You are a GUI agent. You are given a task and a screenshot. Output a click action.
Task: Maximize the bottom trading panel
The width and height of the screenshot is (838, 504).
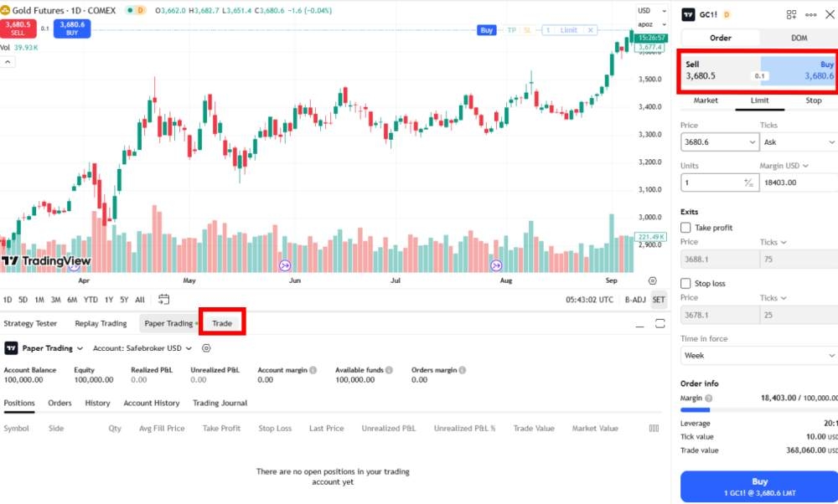(x=660, y=323)
